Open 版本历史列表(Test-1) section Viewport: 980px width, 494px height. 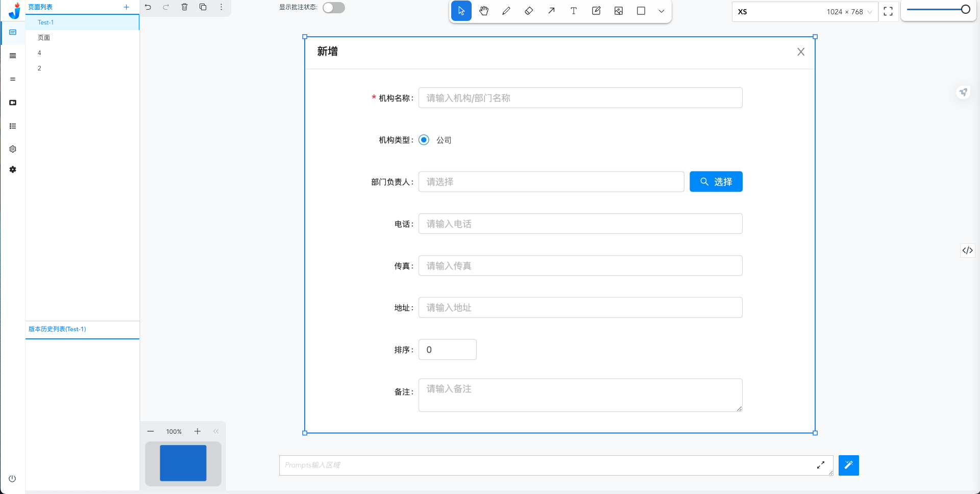(x=58, y=329)
